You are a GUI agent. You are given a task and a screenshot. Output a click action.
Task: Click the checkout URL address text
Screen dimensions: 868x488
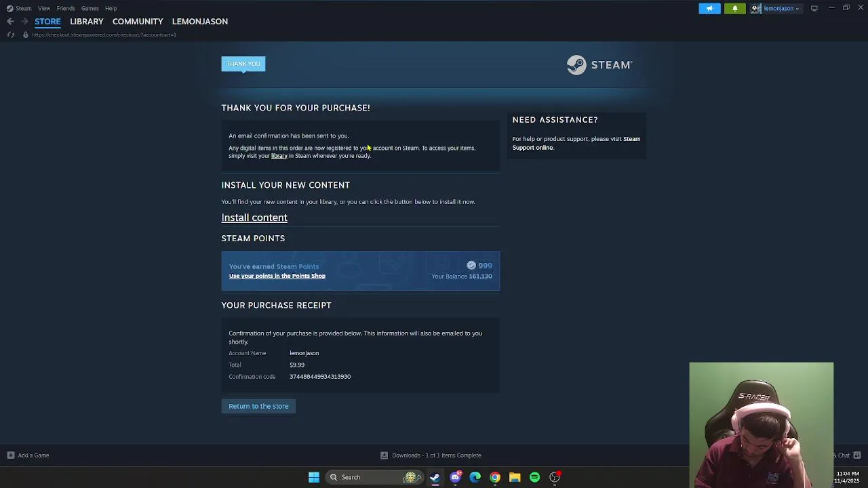104,35
